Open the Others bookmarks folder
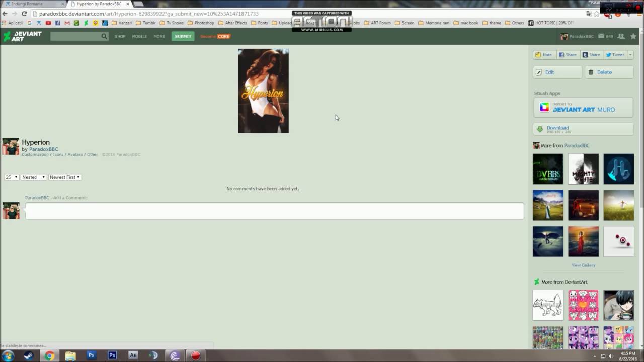The image size is (644, 362). pos(514,23)
